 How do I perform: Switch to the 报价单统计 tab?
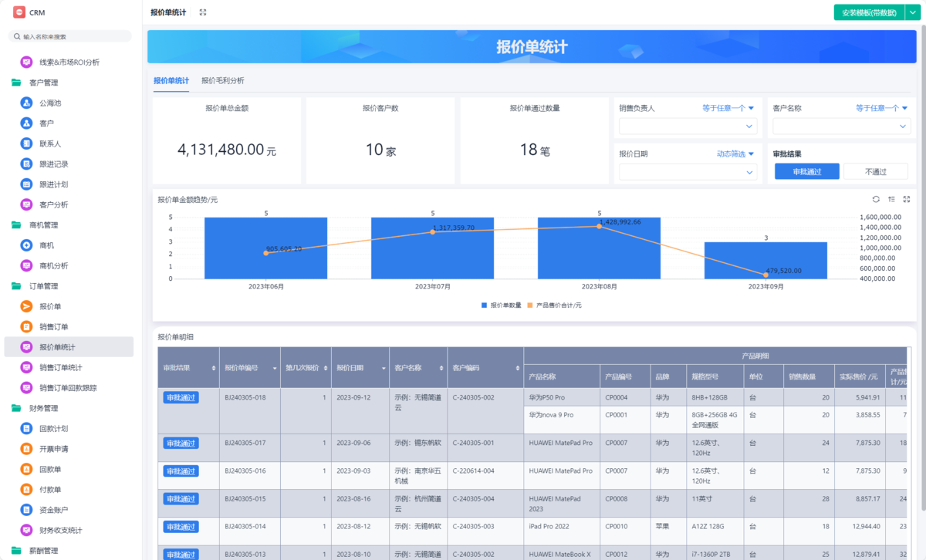(x=171, y=80)
